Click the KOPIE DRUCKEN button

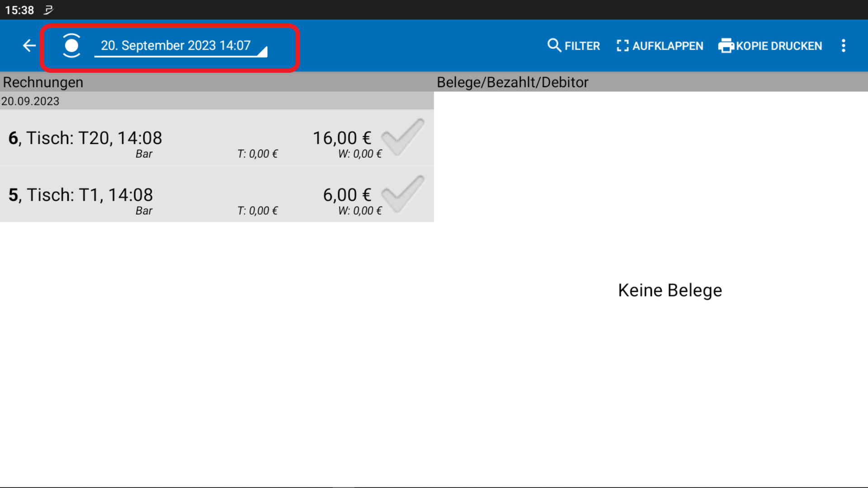point(770,46)
